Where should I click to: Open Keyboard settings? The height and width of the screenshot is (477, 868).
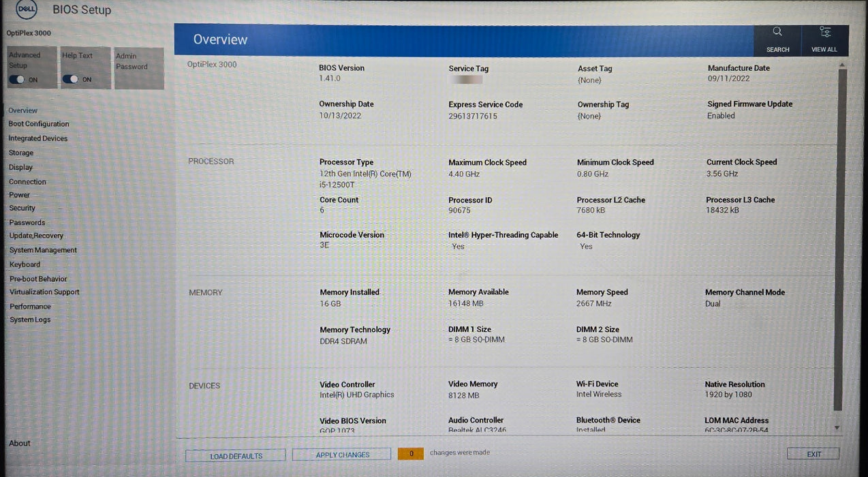pyautogui.click(x=25, y=264)
